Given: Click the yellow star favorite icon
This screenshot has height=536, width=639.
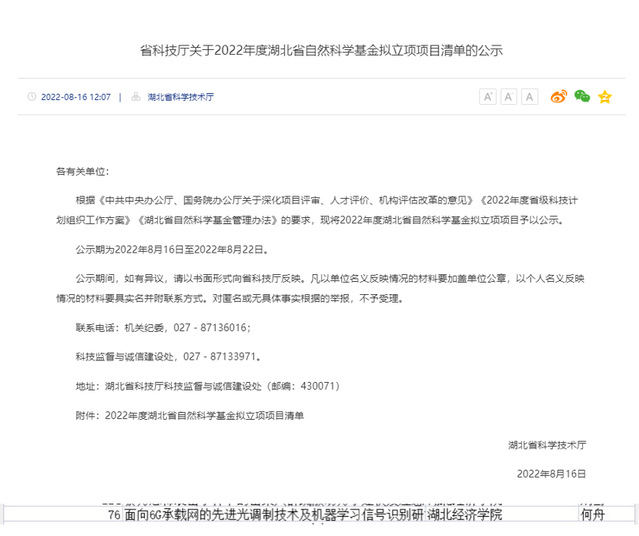Looking at the screenshot, I should tap(604, 97).
